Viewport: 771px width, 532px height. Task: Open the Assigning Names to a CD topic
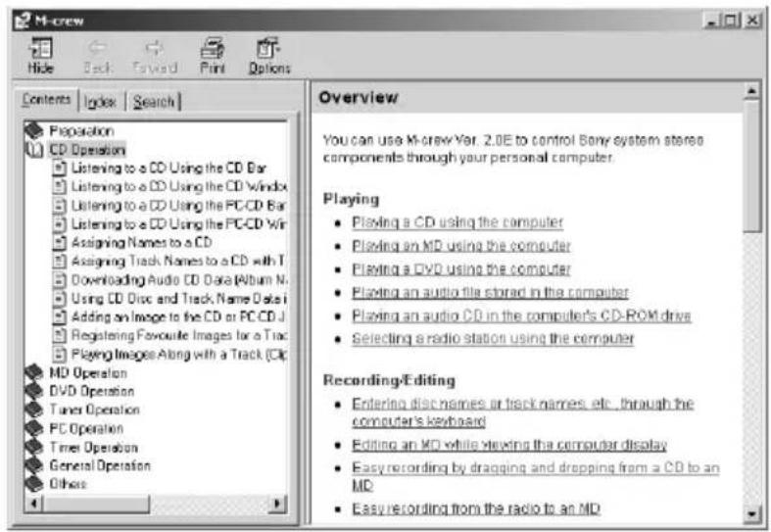click(x=142, y=242)
